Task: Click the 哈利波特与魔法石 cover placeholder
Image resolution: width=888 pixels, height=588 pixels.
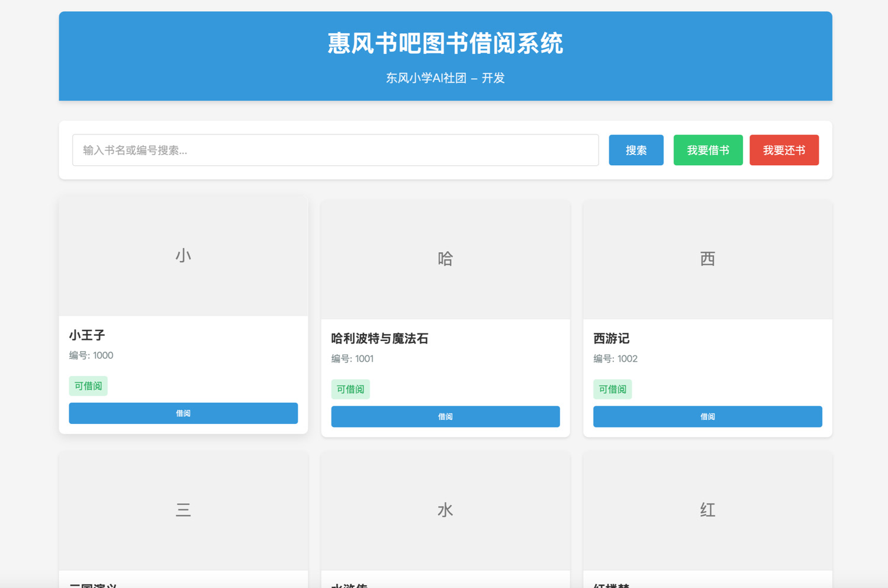Action: coord(445,258)
